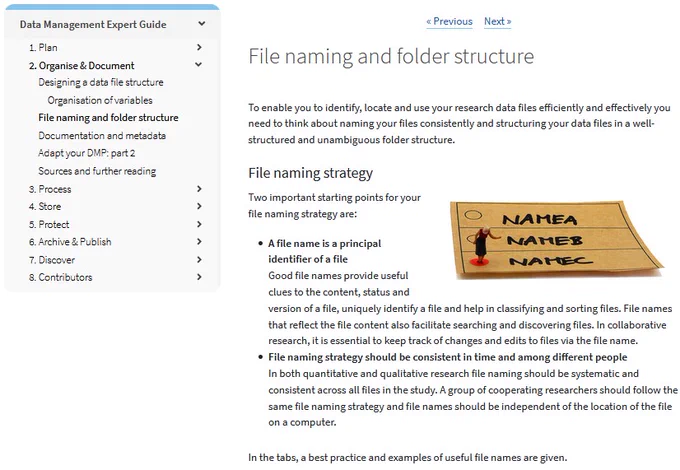Viewport: 680px width, 470px height.
Task: Expand the chevron next to 5. Protect
Action: coord(199,224)
